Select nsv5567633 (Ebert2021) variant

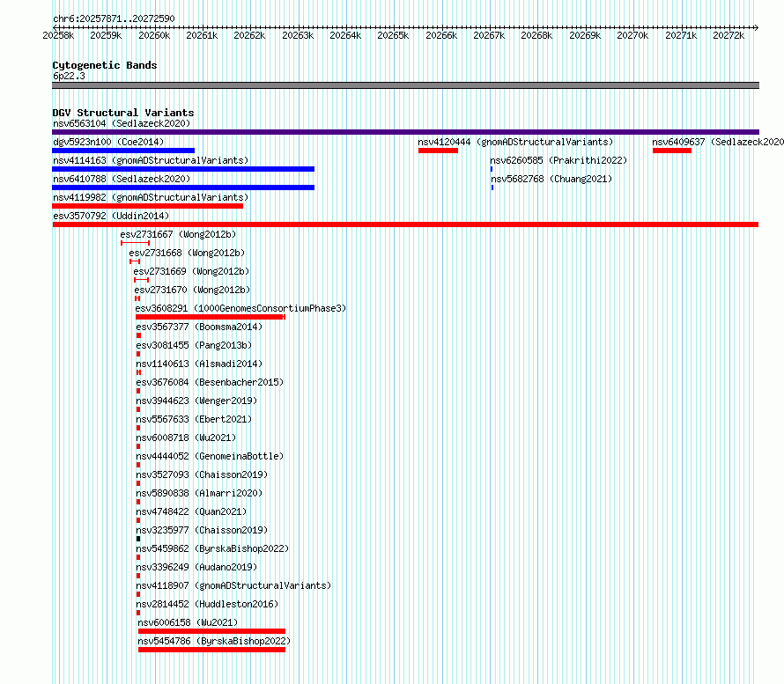194,419
